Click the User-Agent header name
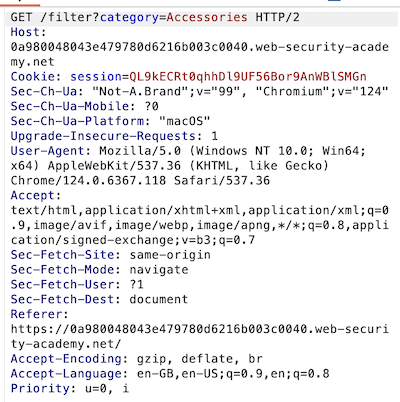 click(47, 151)
